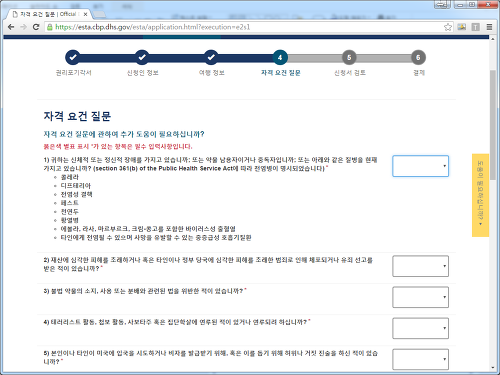The width and height of the screenshot is (500, 375).
Task: Click the 황열병 list item
Action: click(x=69, y=220)
